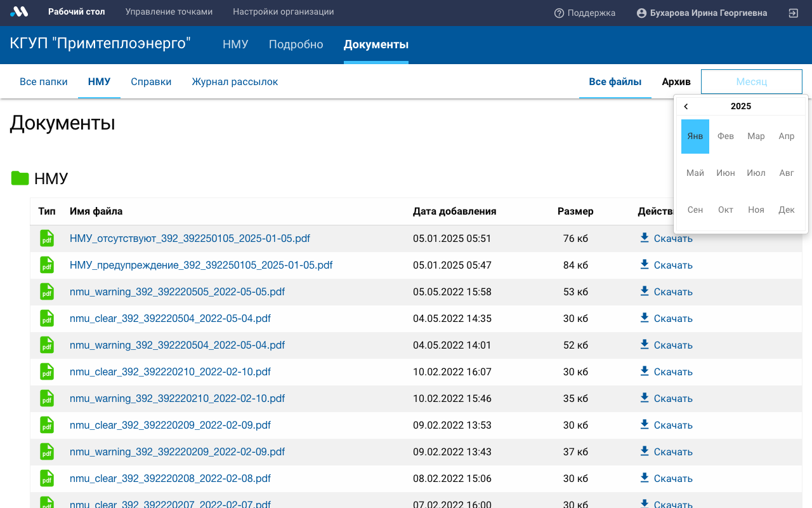Click pdf icon for НМУ_предупреждение_392_392250105 file
Image resolution: width=812 pixels, height=508 pixels.
[x=47, y=265]
